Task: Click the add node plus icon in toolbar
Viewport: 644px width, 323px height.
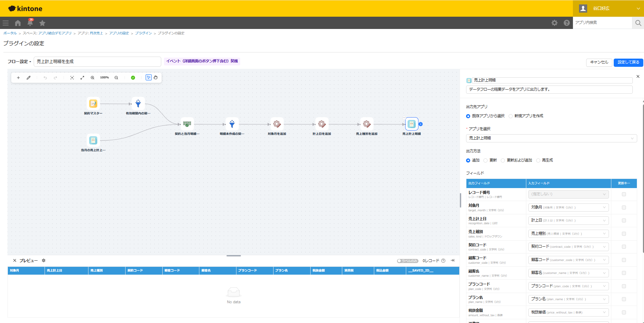Action: click(18, 78)
